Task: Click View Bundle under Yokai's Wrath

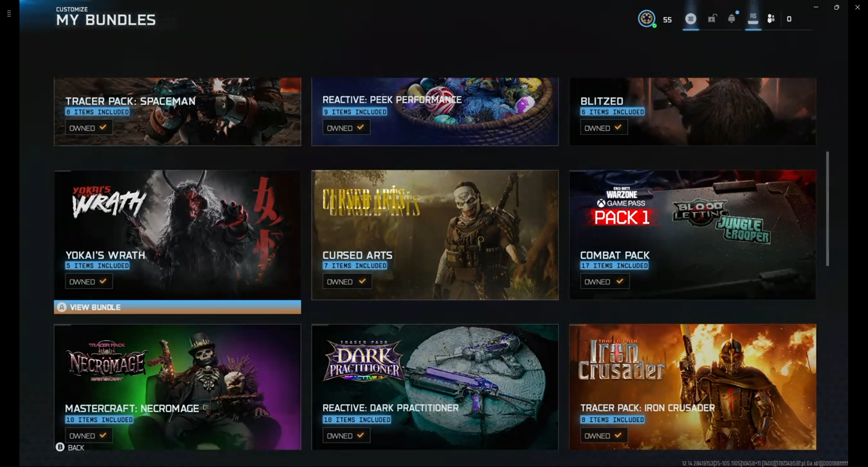Action: [x=177, y=307]
